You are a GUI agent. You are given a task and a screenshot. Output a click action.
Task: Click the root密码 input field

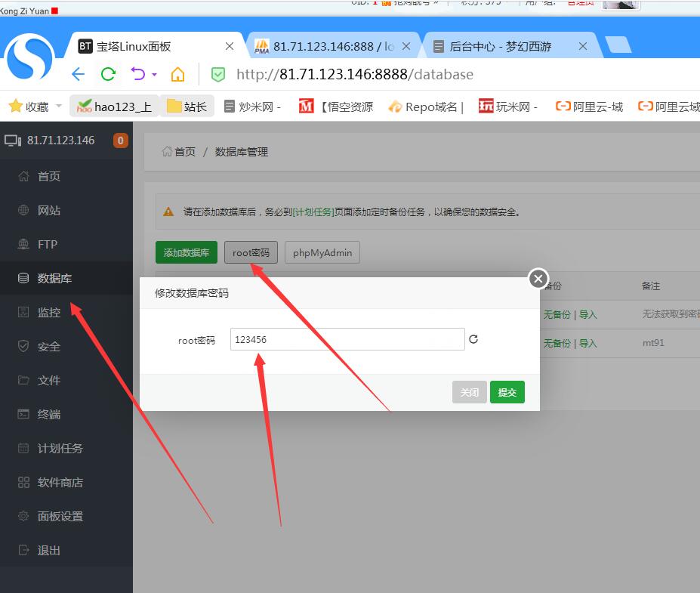[347, 339]
